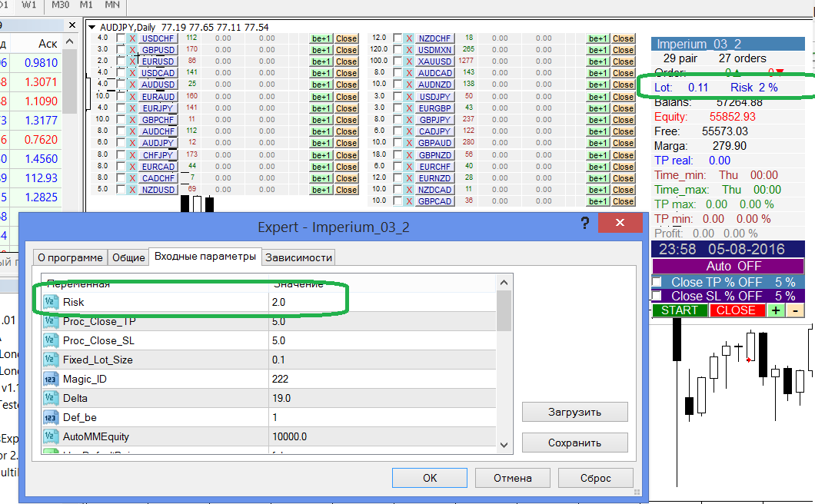Open the Общие tab

click(128, 257)
